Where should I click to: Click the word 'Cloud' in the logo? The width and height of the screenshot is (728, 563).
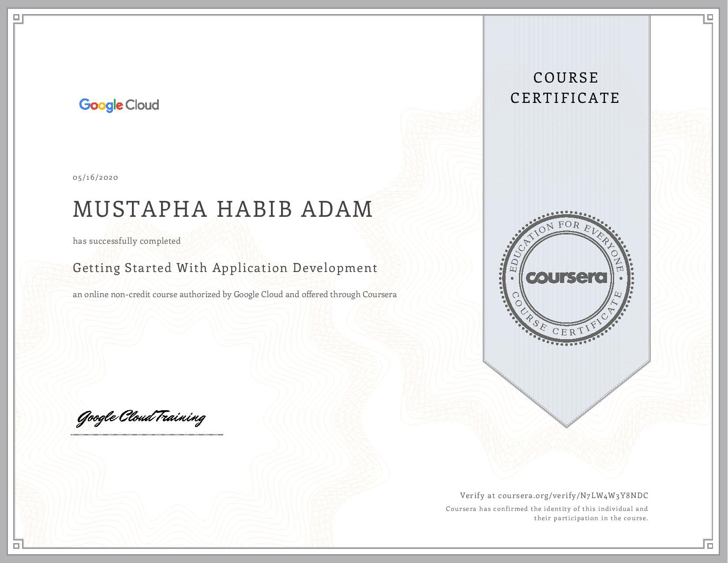[142, 105]
